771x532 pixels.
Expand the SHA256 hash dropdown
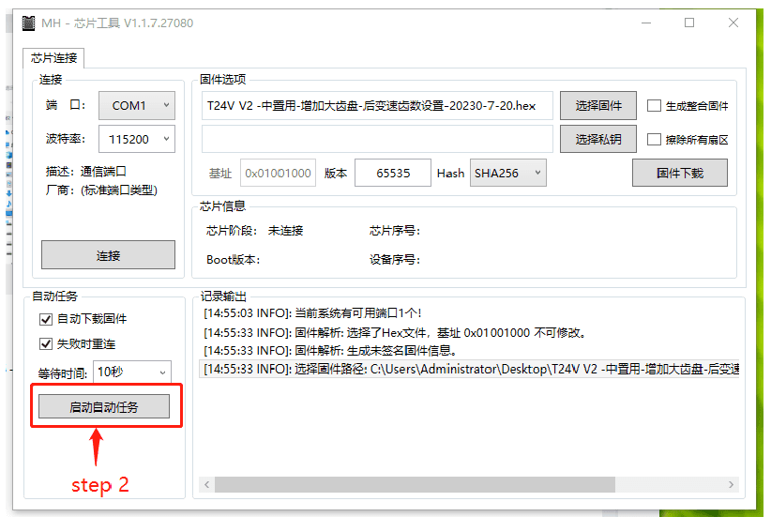click(508, 173)
